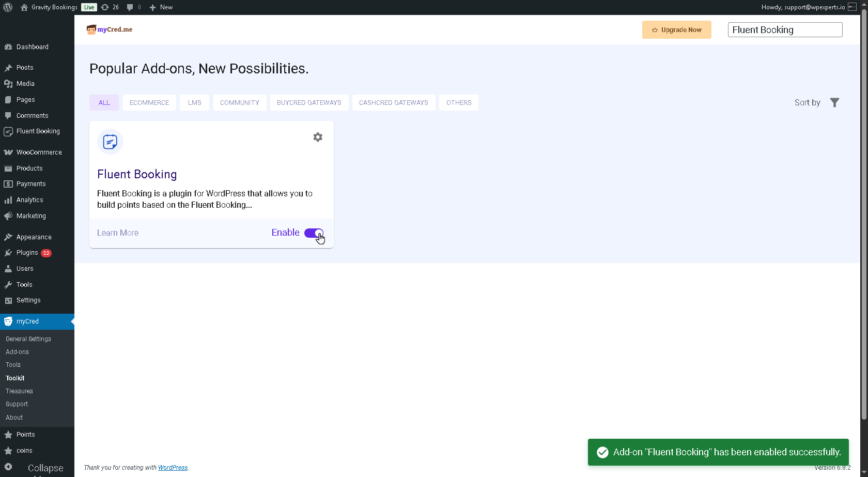868x477 pixels.
Task: Click the WordPress logo in admin bar
Action: click(8, 7)
